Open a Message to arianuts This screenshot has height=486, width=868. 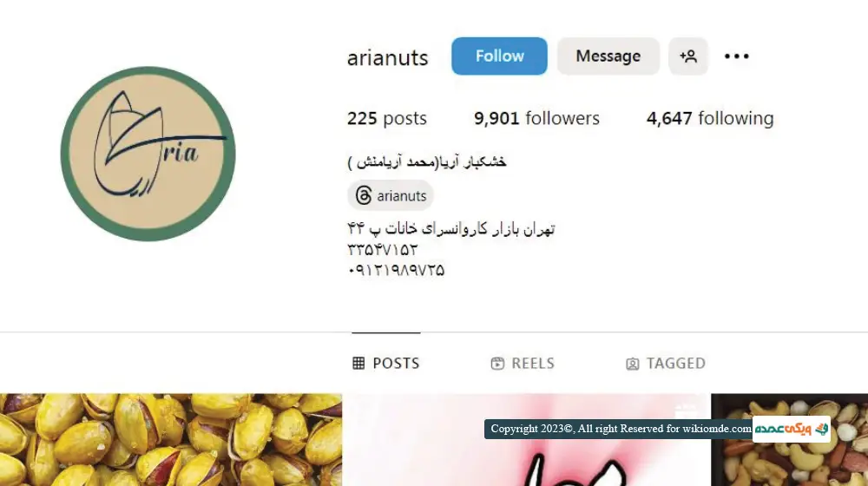608,56
